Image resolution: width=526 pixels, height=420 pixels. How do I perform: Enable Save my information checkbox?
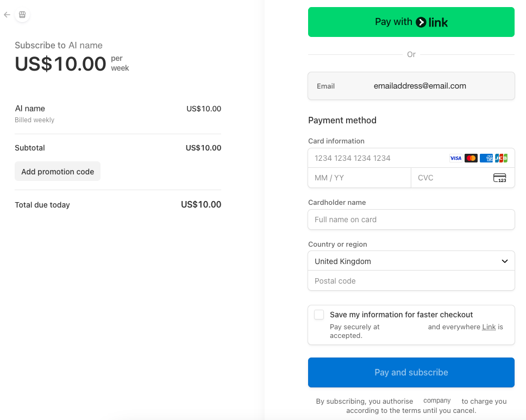(319, 315)
